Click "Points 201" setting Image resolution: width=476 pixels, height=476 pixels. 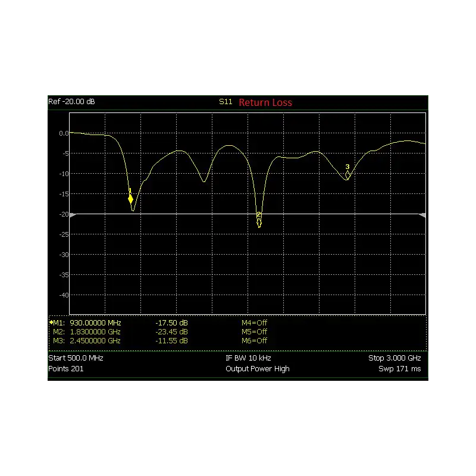[x=66, y=369]
